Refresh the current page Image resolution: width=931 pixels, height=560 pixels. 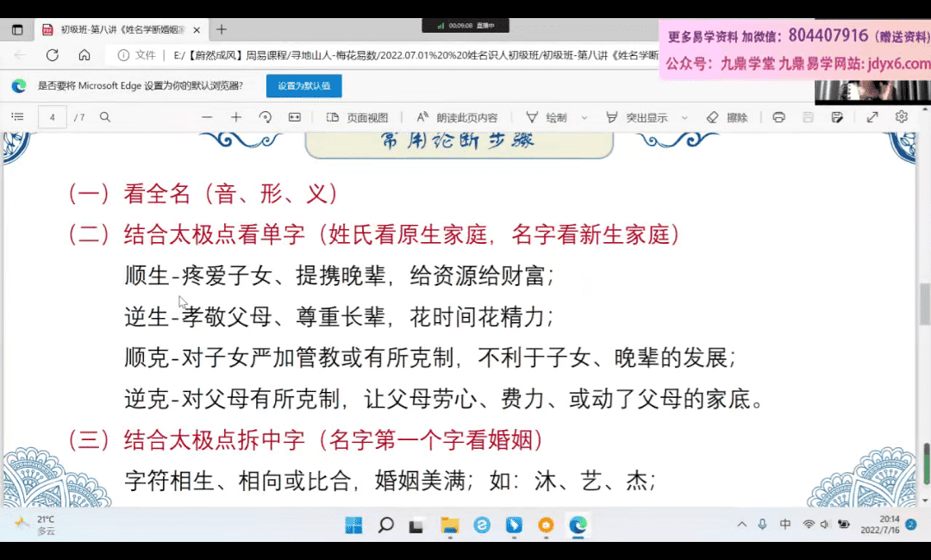(x=52, y=55)
